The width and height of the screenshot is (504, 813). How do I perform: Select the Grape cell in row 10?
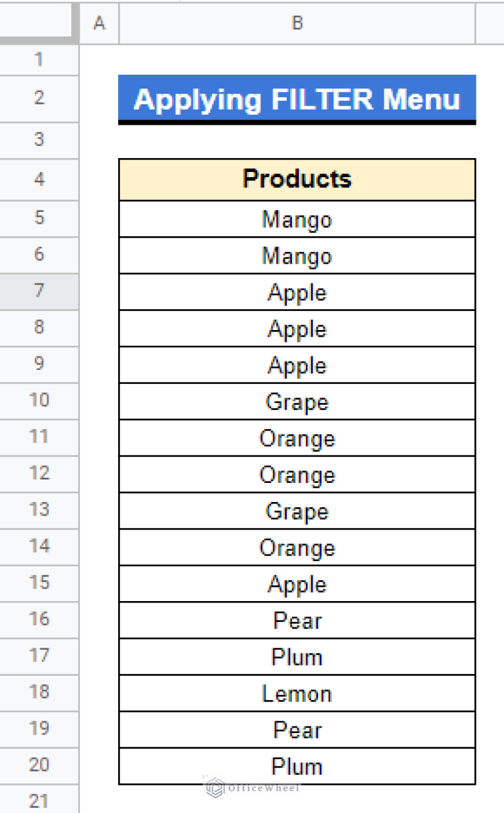(297, 402)
